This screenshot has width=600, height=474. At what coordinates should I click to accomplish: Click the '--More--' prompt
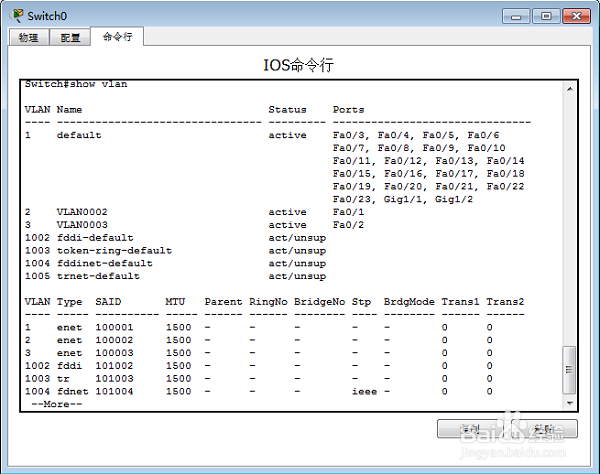[57, 404]
